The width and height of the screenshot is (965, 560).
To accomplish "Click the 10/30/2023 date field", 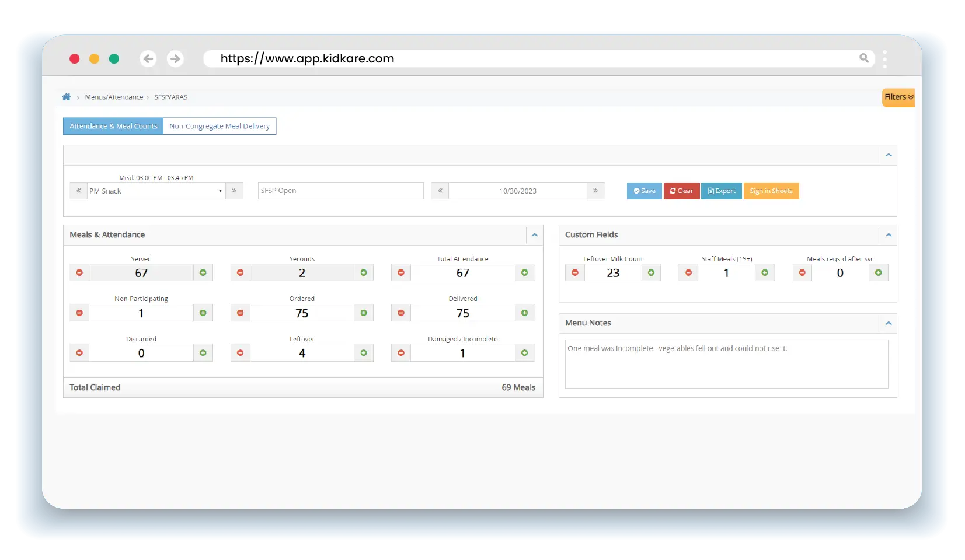I will [518, 191].
